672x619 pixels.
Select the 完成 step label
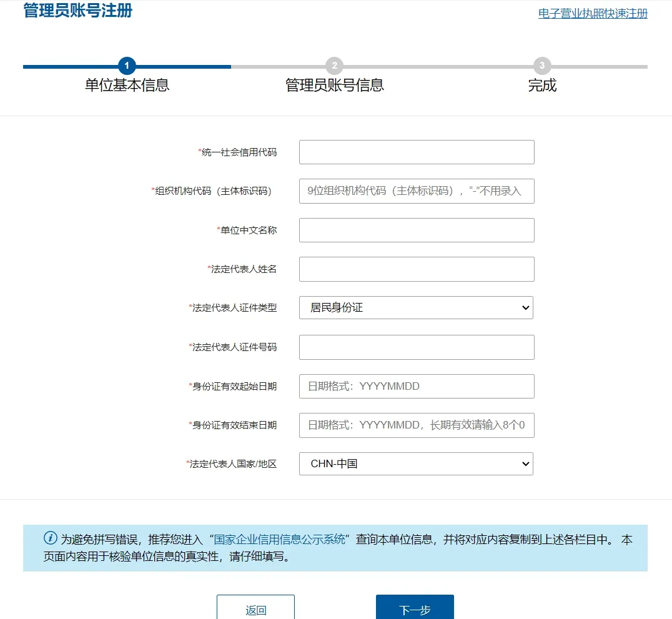tap(542, 86)
